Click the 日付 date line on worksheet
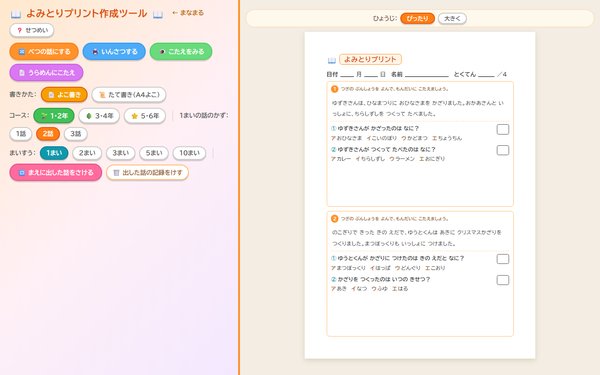The image size is (600, 375). pos(356,74)
